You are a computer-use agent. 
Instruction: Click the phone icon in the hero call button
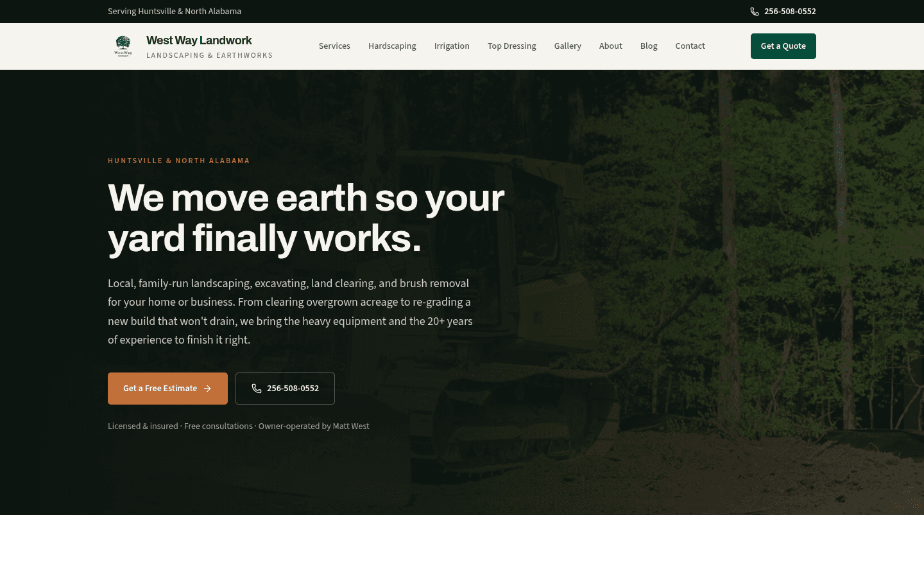pyautogui.click(x=257, y=389)
